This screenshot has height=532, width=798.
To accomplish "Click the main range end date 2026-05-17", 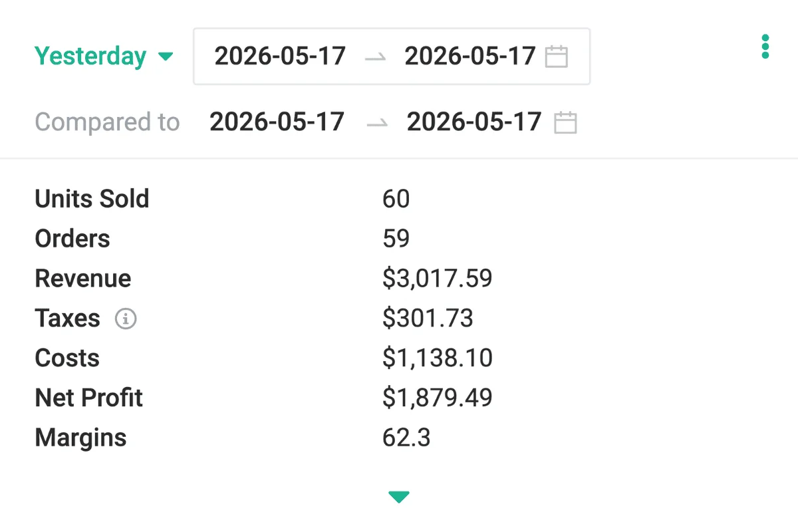I will (470, 56).
